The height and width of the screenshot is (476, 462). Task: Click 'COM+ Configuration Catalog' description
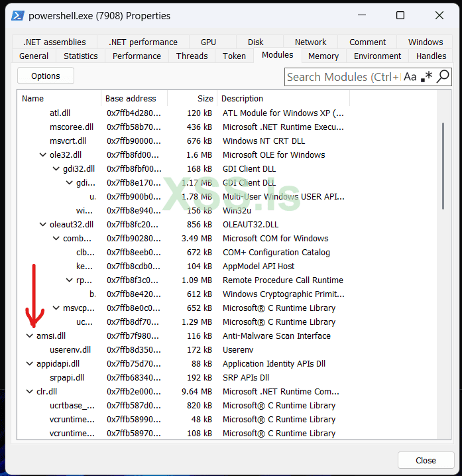point(276,253)
